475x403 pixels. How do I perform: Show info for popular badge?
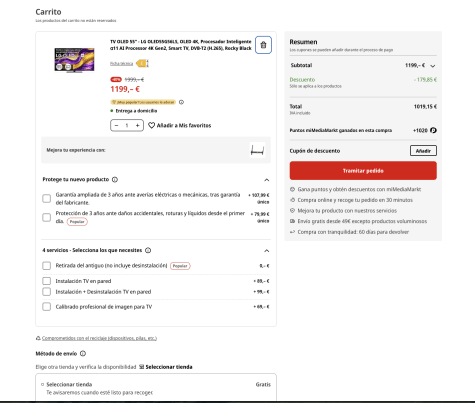tap(181, 102)
